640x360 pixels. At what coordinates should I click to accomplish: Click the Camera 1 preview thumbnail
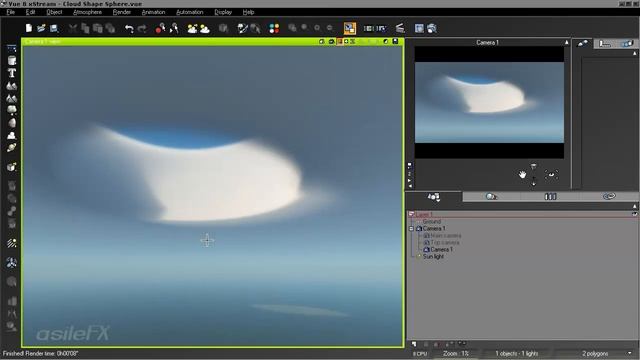tap(489, 102)
